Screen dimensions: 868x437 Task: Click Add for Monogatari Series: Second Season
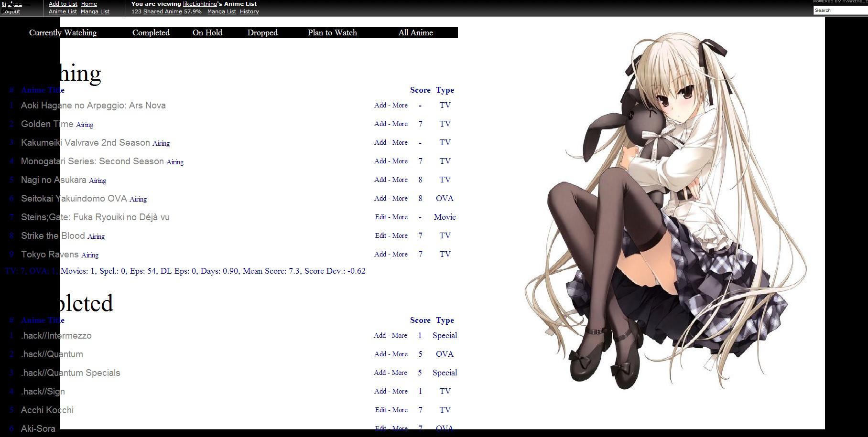[380, 161]
